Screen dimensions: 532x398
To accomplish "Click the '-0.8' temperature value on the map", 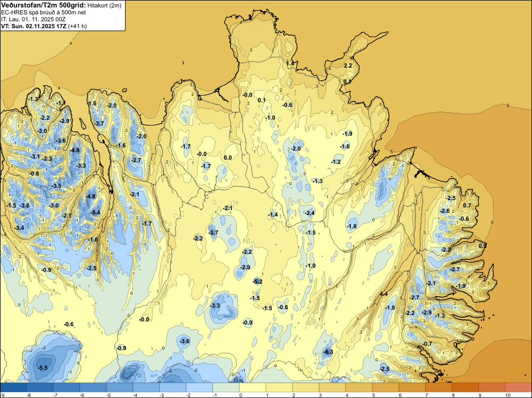I will [x=34, y=173].
